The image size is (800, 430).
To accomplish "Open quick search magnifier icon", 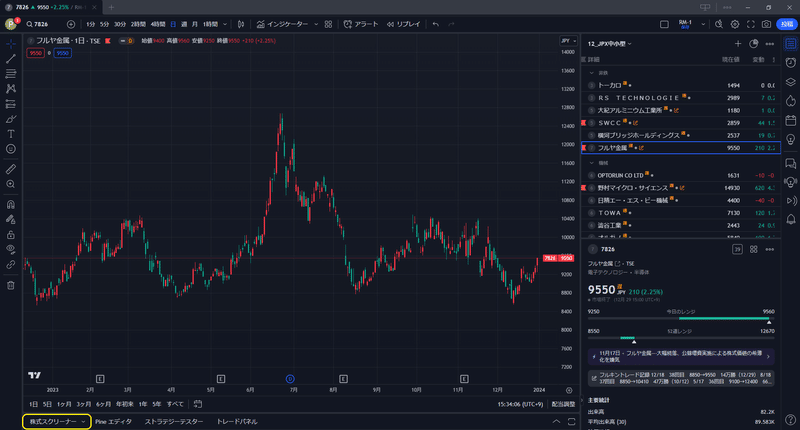I will pos(719,24).
